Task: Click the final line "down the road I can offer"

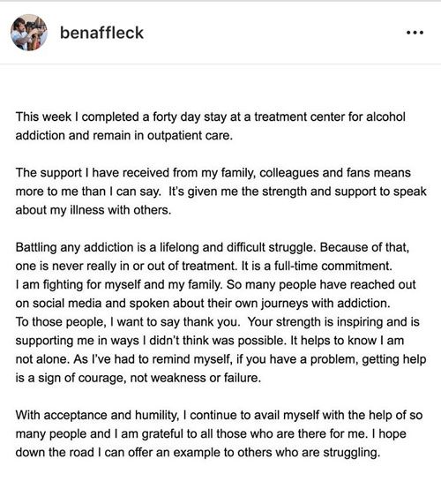Action: (x=198, y=453)
